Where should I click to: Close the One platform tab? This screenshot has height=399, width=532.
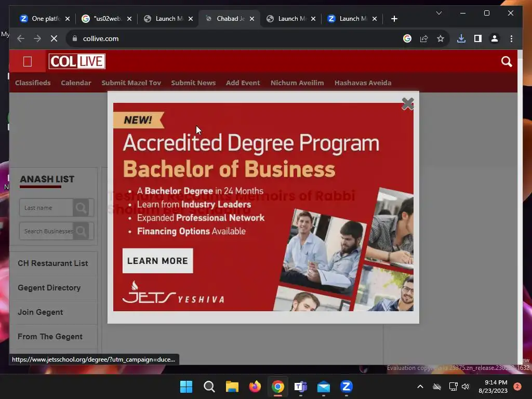click(x=68, y=19)
